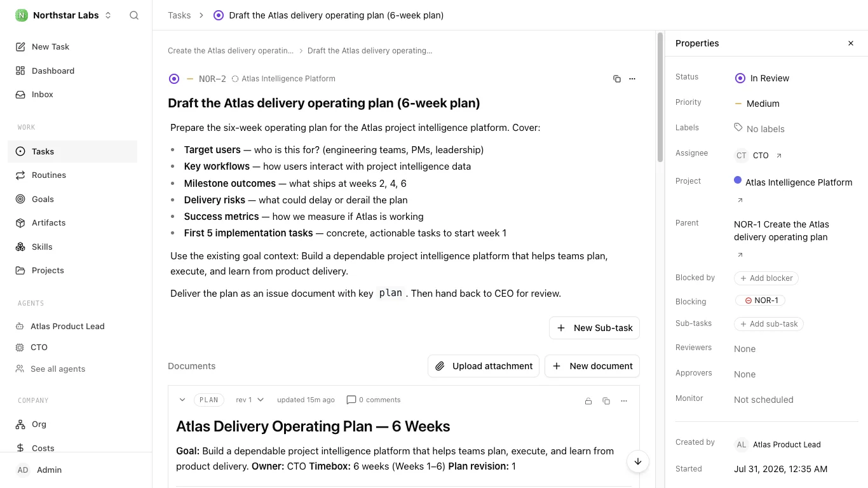868x488 pixels.
Task: Jump to bottom with down-arrow button
Action: click(x=638, y=461)
